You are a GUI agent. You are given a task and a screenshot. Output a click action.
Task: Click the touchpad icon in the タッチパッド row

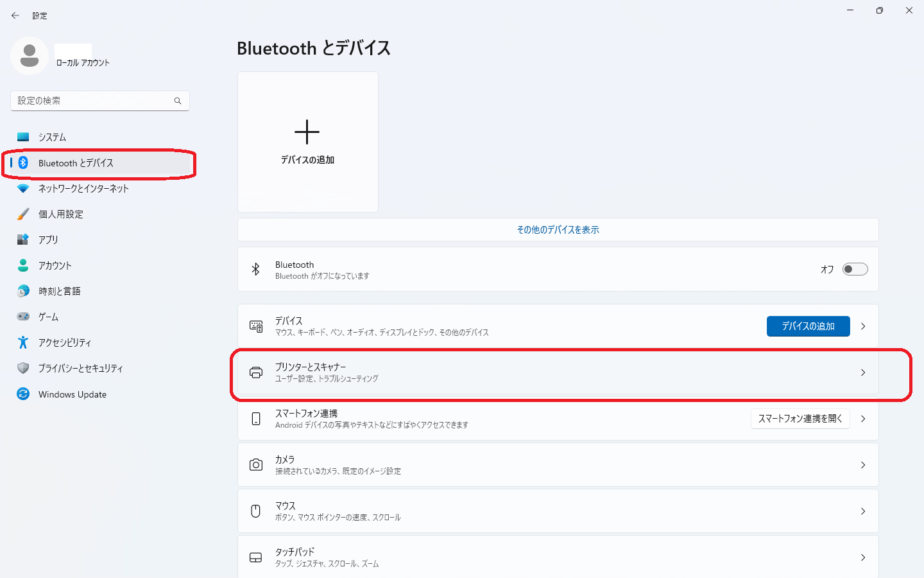click(256, 557)
